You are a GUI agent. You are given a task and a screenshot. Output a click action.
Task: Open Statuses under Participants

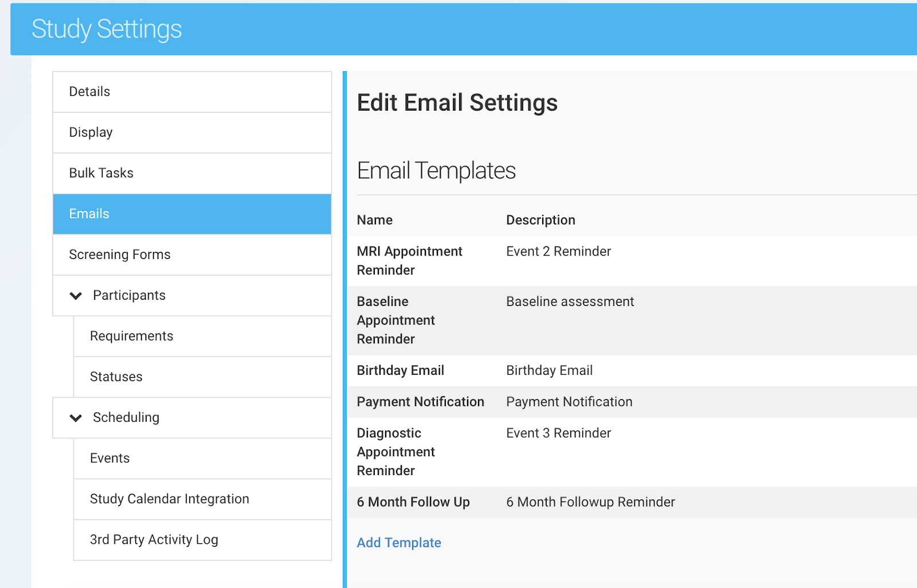(116, 377)
